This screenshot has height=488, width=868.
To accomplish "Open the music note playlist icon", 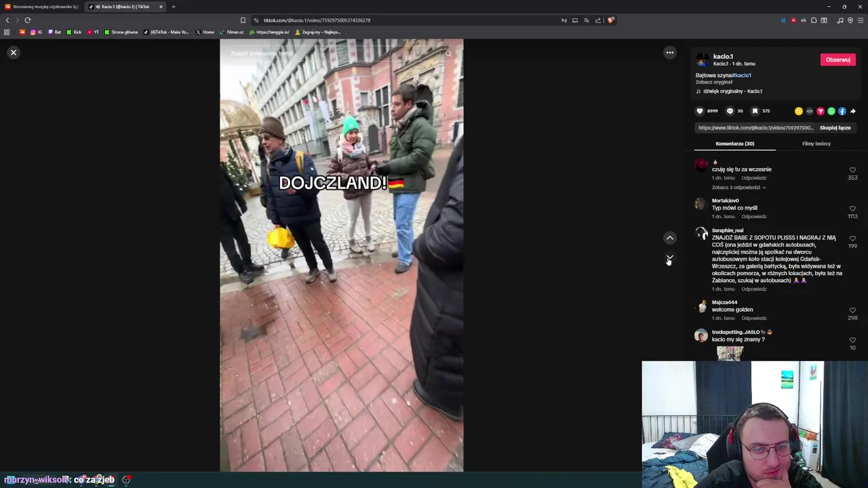I will coord(840,20).
